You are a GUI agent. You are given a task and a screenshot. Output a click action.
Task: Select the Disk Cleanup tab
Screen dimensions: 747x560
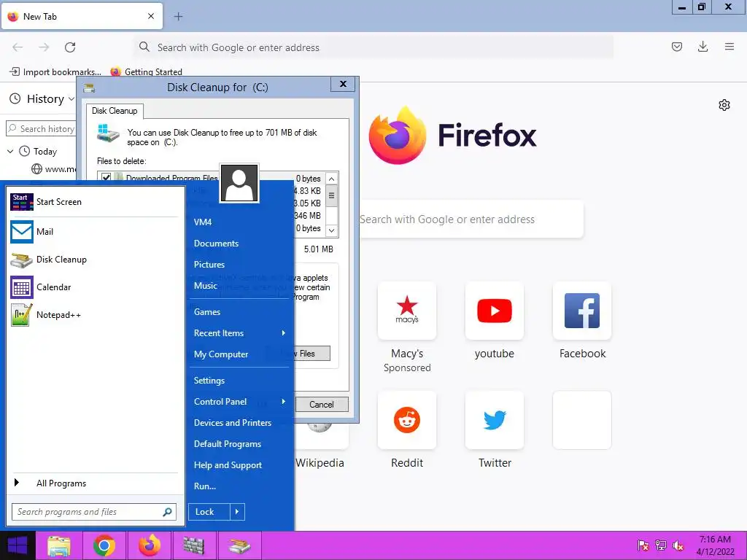(x=115, y=111)
